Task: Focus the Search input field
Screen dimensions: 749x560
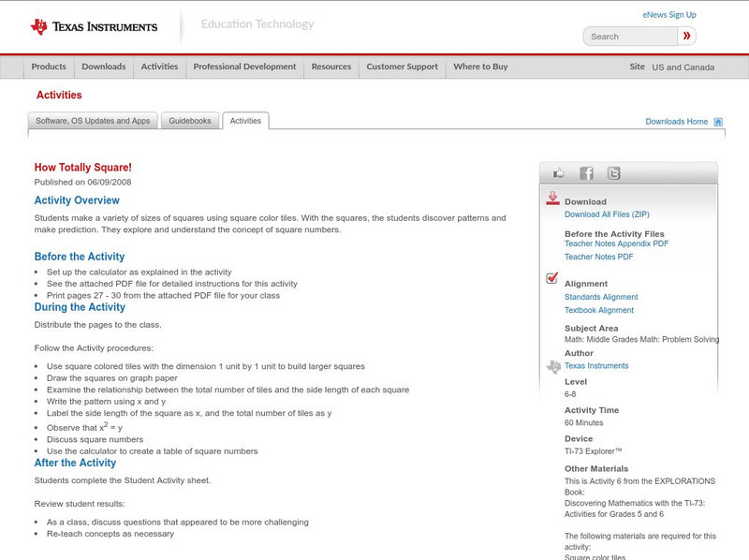Action: [630, 37]
